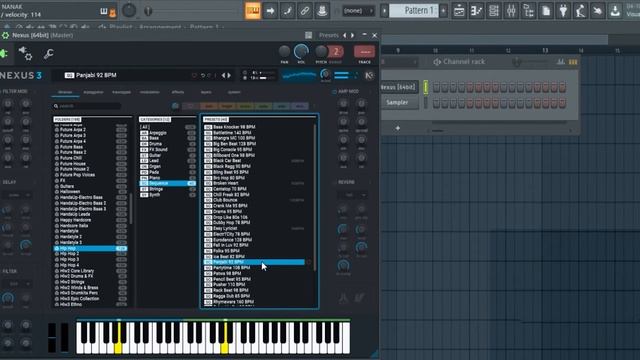The height and width of the screenshot is (360, 640).
Task: Select the Guitars folder
Action: [x=90, y=186]
